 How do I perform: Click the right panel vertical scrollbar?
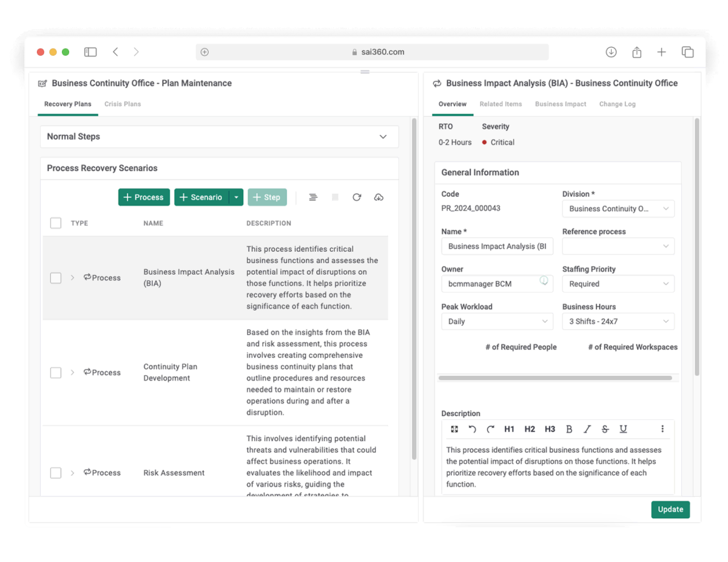[697, 246]
